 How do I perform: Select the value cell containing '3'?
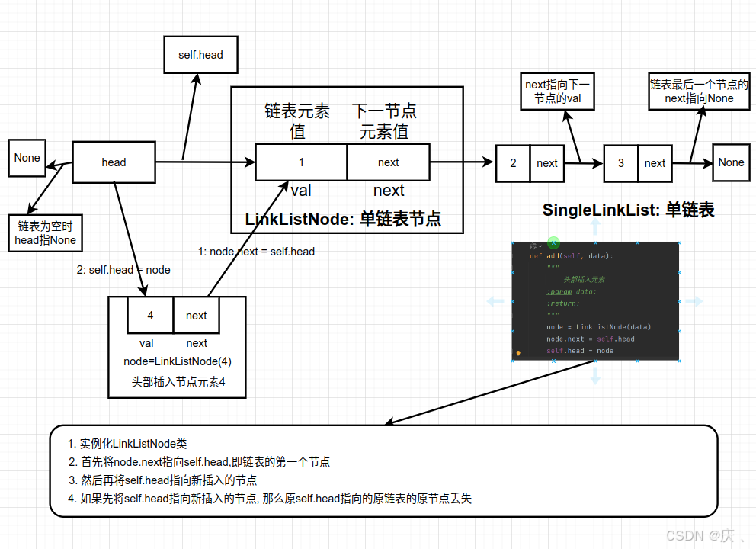[x=621, y=163]
